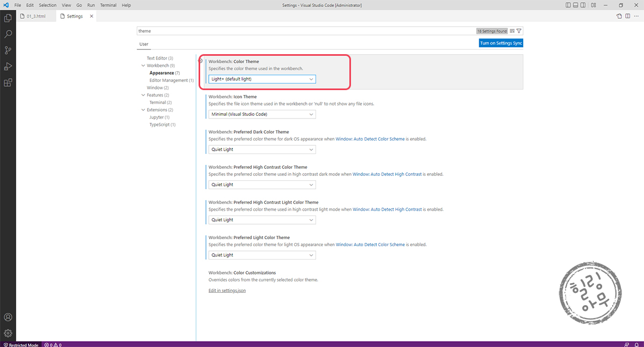
Task: Open the Terminal menu
Action: pos(108,5)
